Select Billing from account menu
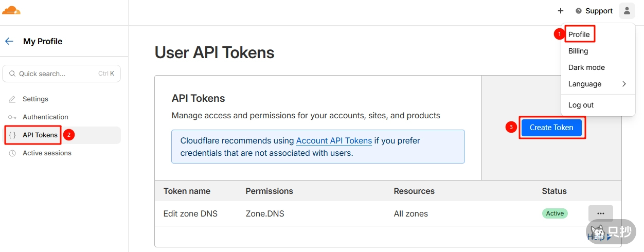Screen dimensions: 644x252 pyautogui.click(x=578, y=51)
